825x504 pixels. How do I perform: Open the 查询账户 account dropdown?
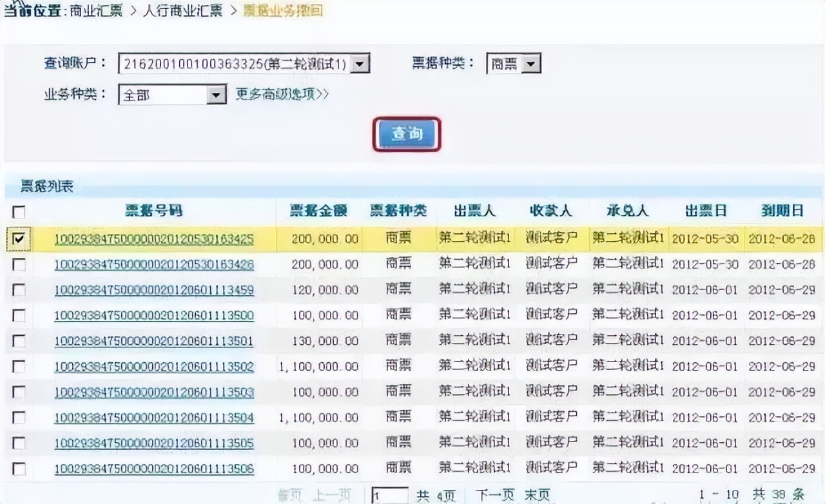pos(360,63)
